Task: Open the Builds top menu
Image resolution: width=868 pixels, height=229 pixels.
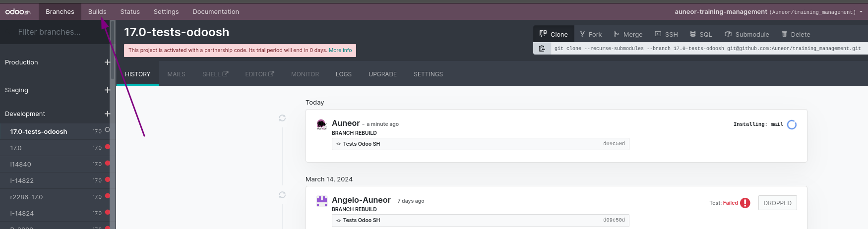Action: tap(97, 11)
